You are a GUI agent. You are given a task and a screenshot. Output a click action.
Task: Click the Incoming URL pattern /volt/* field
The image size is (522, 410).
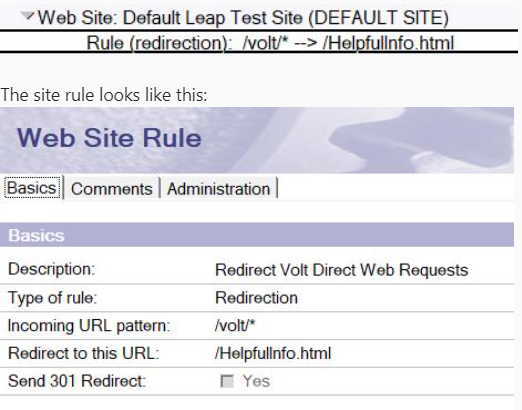click(235, 325)
